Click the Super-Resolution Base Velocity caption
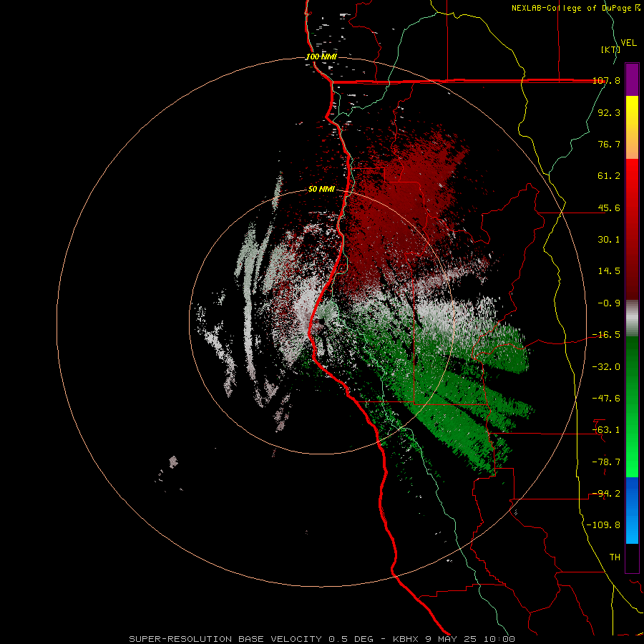644x644 pixels. [x=322, y=639]
